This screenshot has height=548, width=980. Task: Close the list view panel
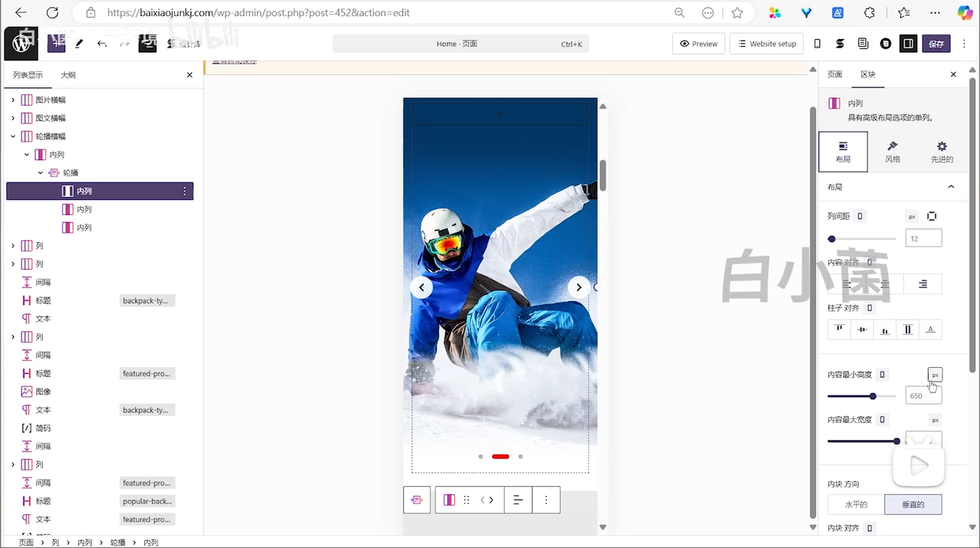click(x=190, y=75)
